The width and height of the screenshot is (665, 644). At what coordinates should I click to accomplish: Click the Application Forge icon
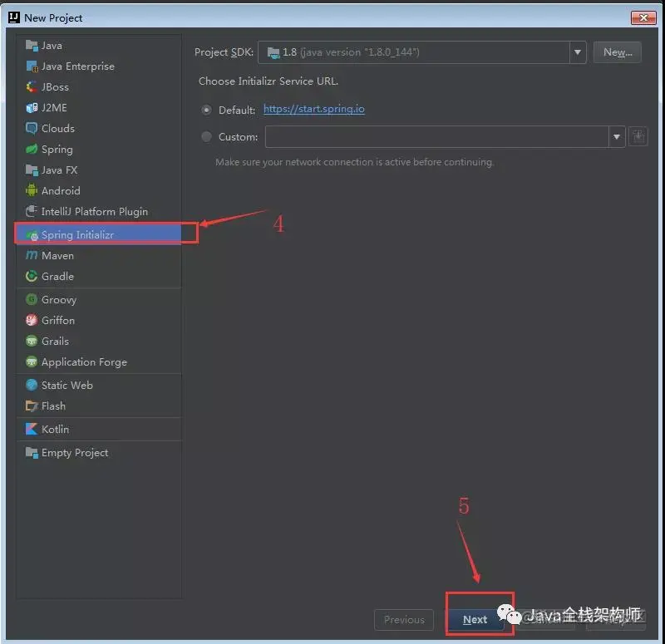coord(32,361)
